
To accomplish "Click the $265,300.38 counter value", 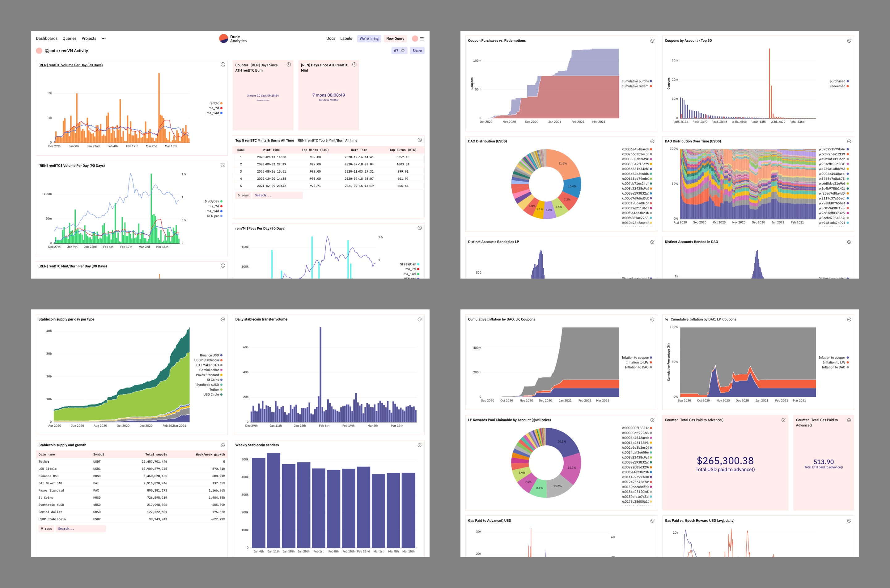I will click(725, 460).
